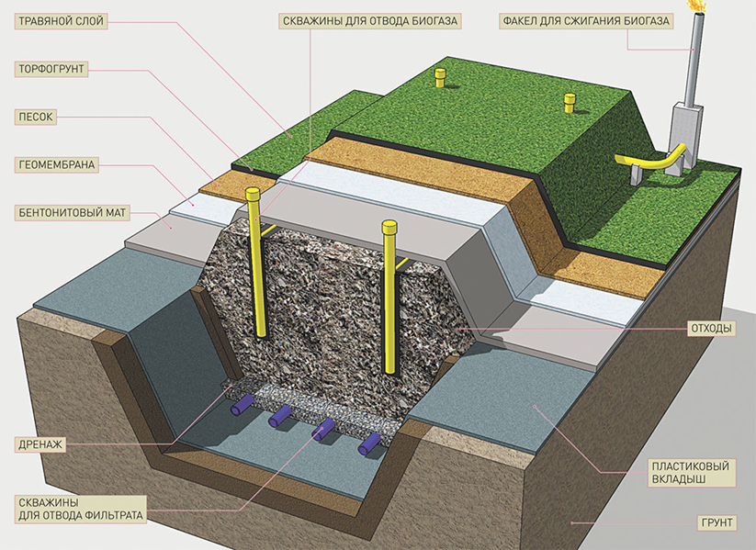Click the label 'БЕНТОНИТОВЫЙ МАТ'
756x550 pixels.
(x=73, y=213)
